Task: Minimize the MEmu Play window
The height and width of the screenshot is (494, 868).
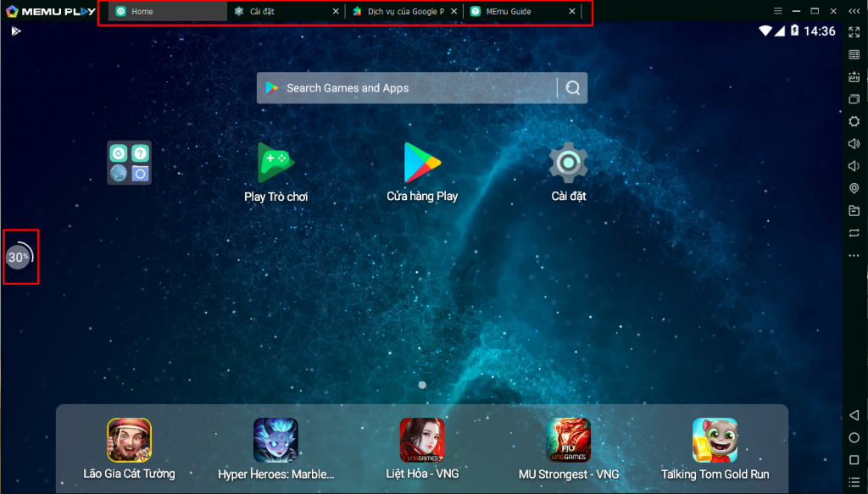Action: pos(796,10)
